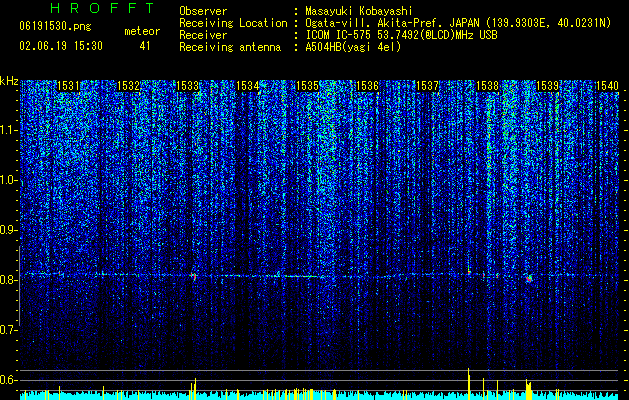Click the 1538 time marker
629x400 pixels.
[x=487, y=86]
